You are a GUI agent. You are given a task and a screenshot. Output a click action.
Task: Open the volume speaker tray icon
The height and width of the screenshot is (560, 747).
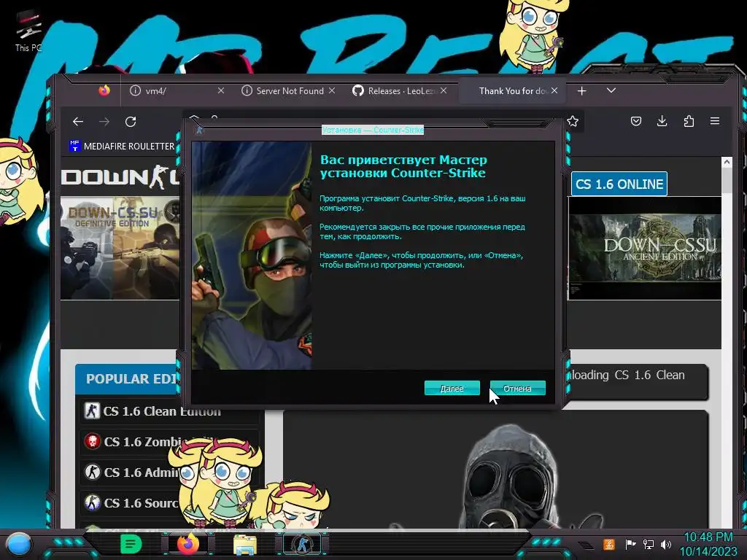[666, 544]
